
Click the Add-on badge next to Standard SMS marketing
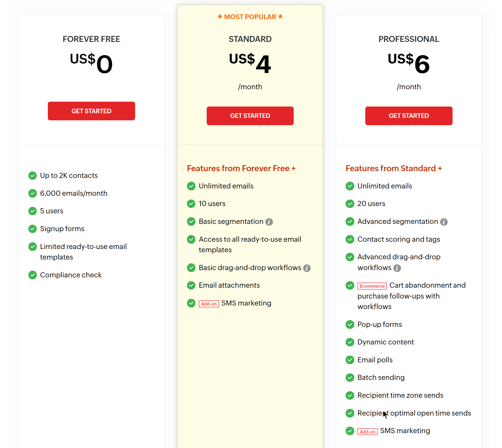(209, 304)
